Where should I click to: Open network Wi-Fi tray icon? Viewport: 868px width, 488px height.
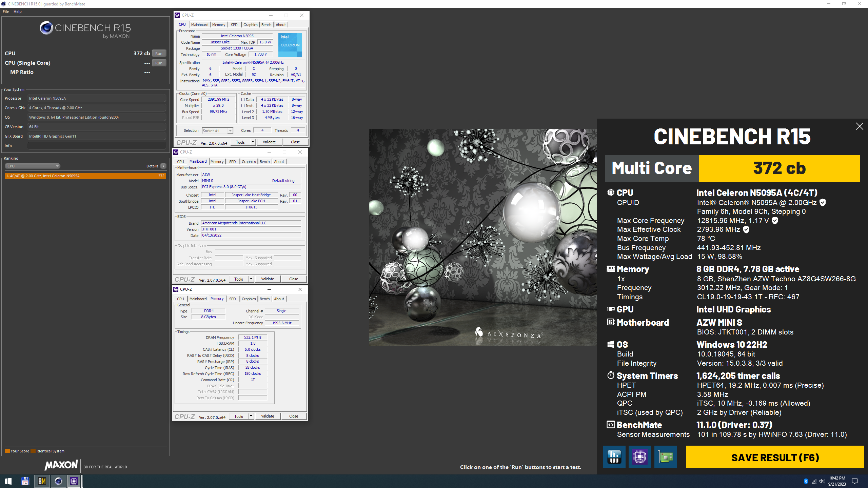[814, 481]
